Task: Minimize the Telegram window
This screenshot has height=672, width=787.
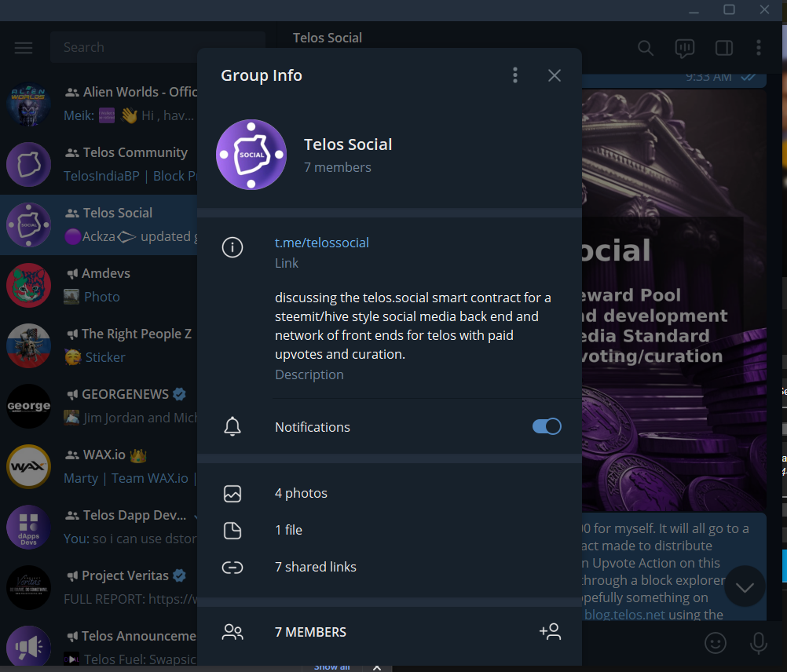Action: point(694,10)
